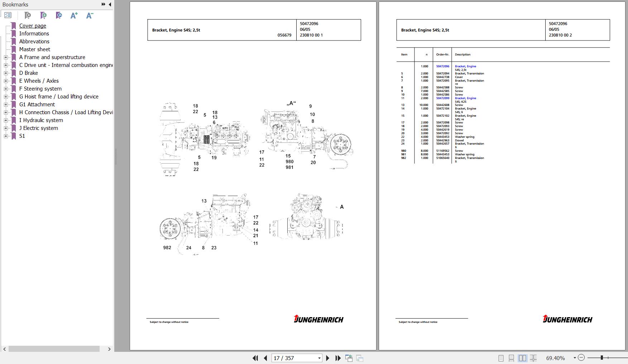Viewport: 628px width, 364px height.
Task: Go to the next page
Action: coord(327,358)
